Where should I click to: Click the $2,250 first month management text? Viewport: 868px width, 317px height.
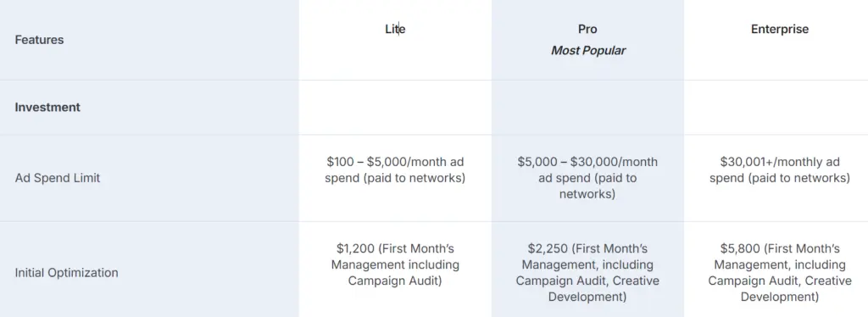588,273
